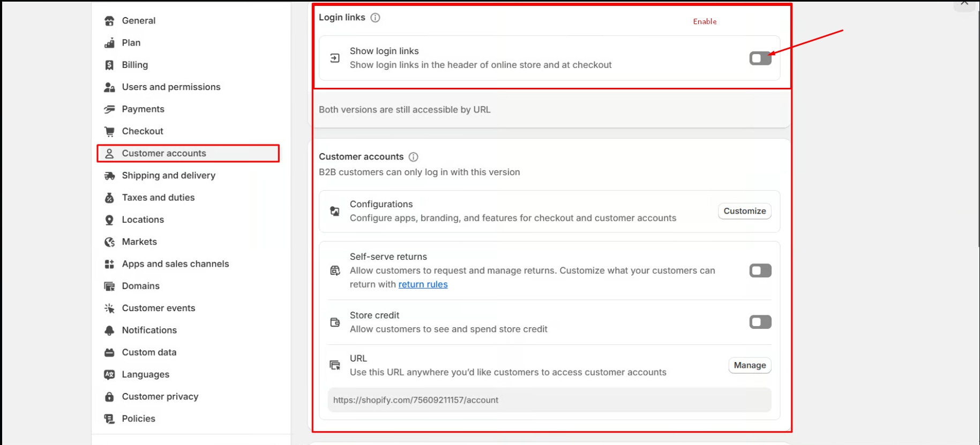980x445 pixels.
Task: Enable the Show login links toggle
Action: (760, 58)
